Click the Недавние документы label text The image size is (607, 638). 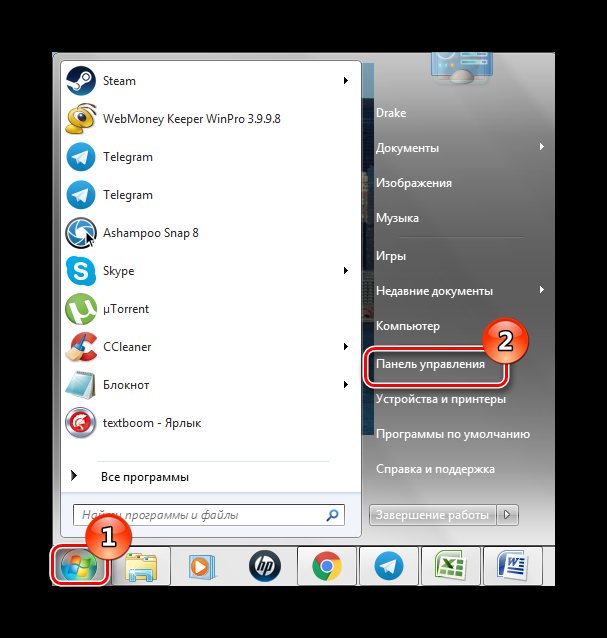(434, 291)
